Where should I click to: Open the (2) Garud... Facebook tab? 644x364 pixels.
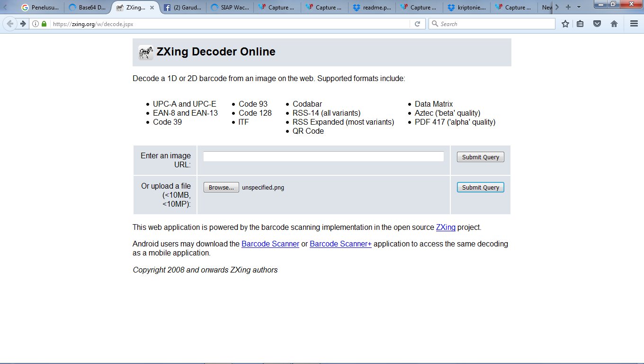click(x=182, y=8)
